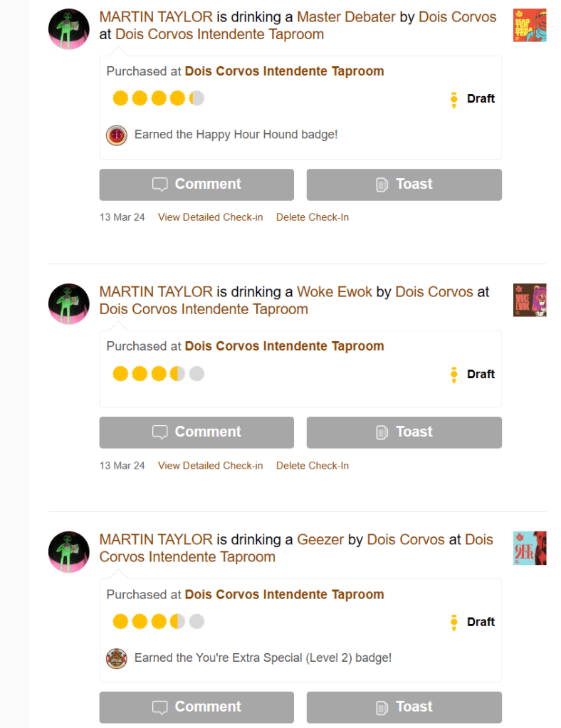Open the avatar on the Woke Ewok check-in
Screen dimensions: 561x728
pos(68,304)
